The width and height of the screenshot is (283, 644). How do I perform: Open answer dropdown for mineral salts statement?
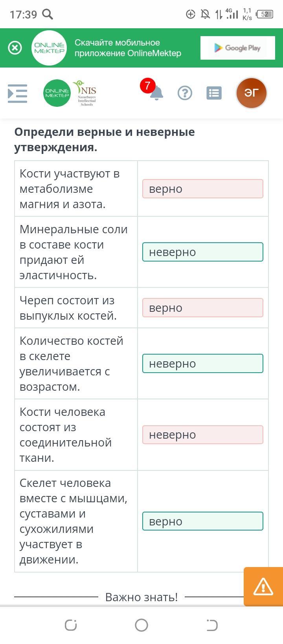pos(203,252)
